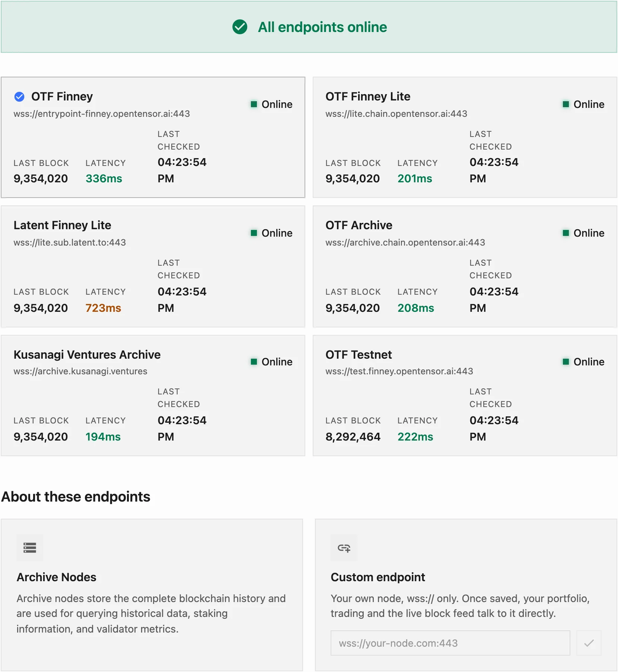
Task: Click the green checkmark icon in the status banner
Action: coord(240,27)
